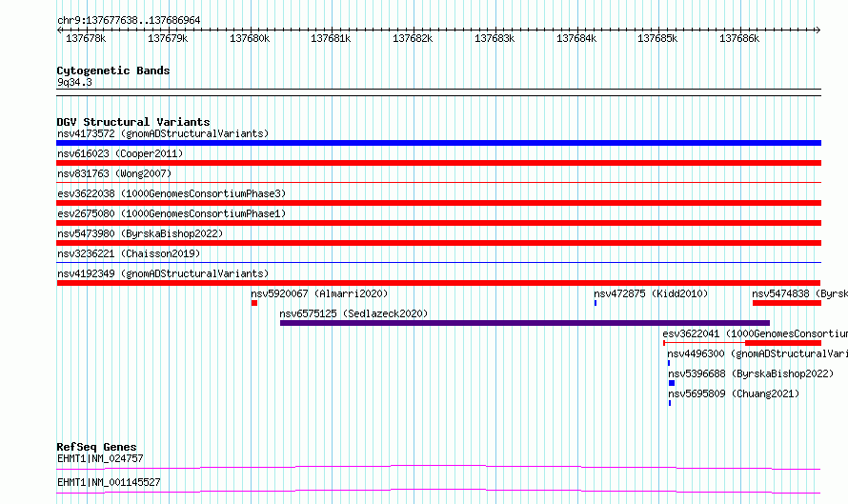Open nsv5695809 (Chuang2021) label
848x504 pixels.
pyautogui.click(x=734, y=393)
